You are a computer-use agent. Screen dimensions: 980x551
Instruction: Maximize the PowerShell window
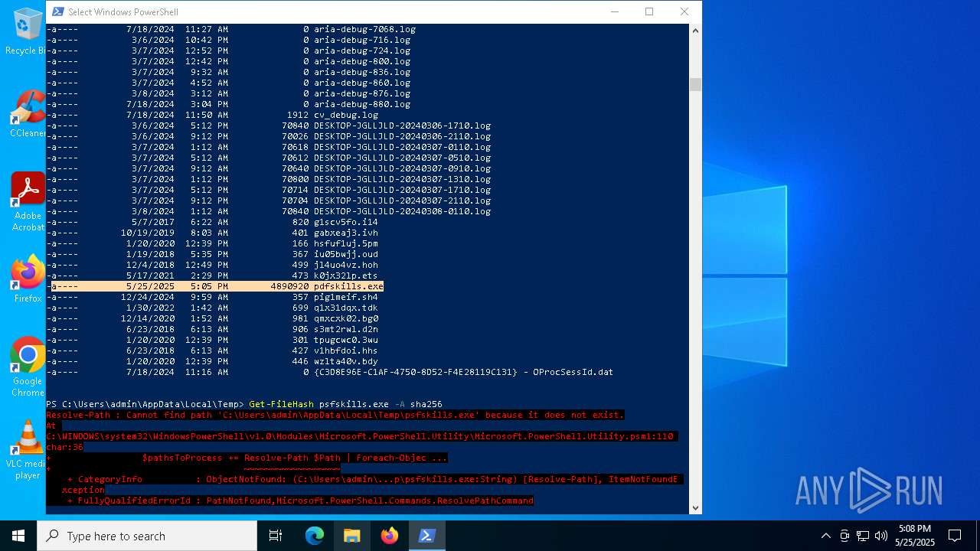[649, 11]
